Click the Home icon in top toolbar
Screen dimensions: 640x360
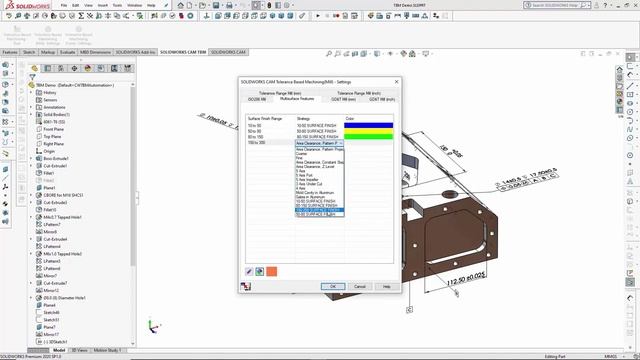tap(180, 5)
